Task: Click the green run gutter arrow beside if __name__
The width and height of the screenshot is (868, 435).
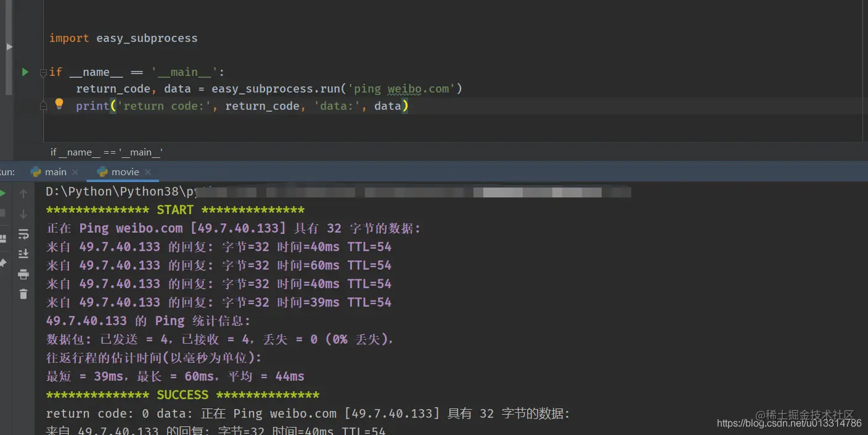Action: pos(25,72)
